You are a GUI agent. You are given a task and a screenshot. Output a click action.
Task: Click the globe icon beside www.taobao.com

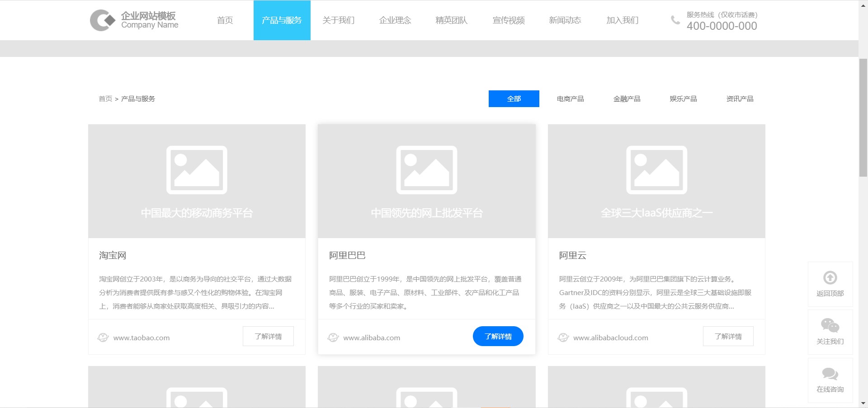click(x=103, y=338)
